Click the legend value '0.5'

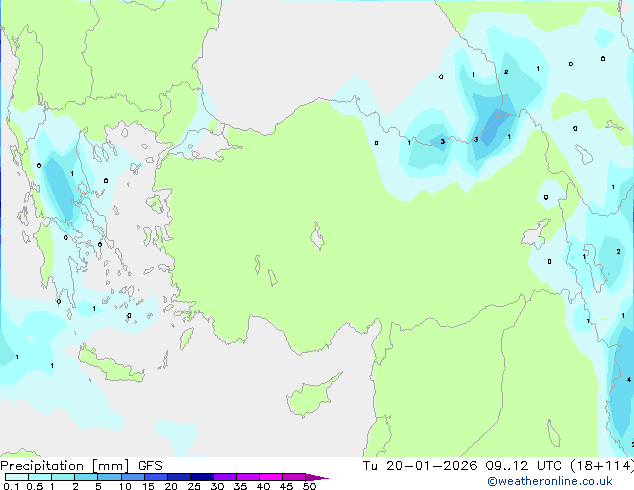[35, 486]
